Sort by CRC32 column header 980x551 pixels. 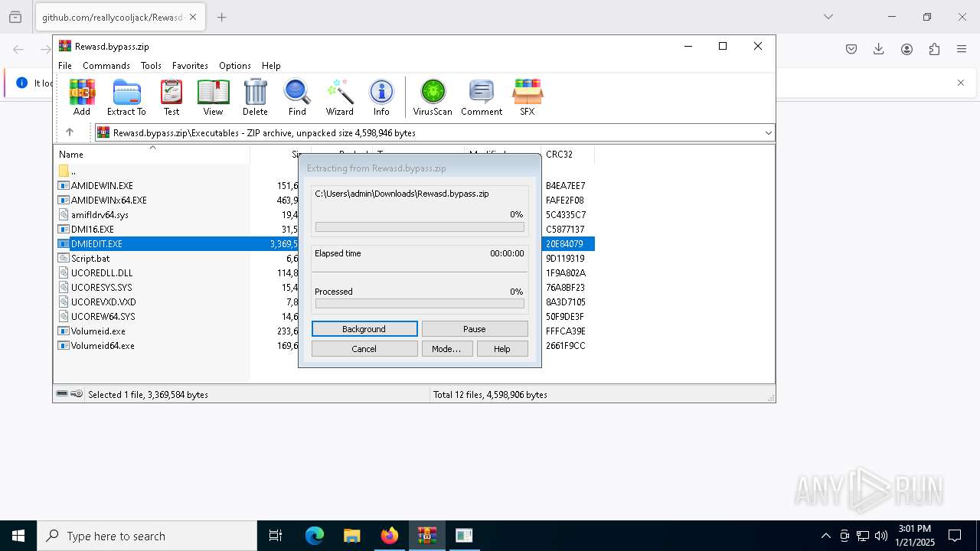pos(567,154)
